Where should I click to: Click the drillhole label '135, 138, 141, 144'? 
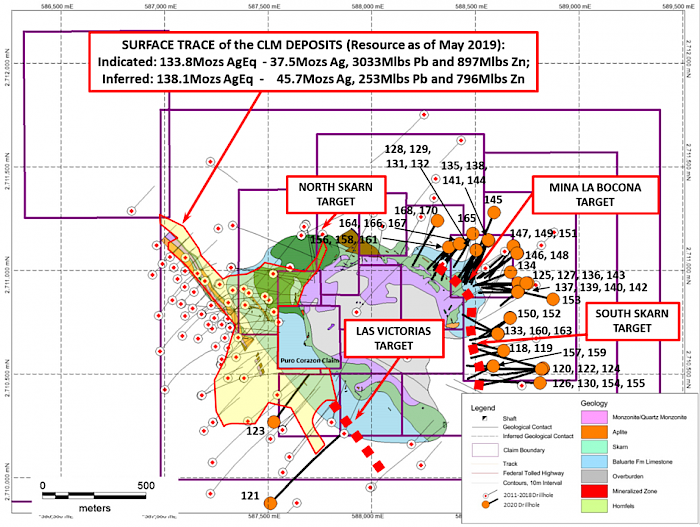[464, 173]
